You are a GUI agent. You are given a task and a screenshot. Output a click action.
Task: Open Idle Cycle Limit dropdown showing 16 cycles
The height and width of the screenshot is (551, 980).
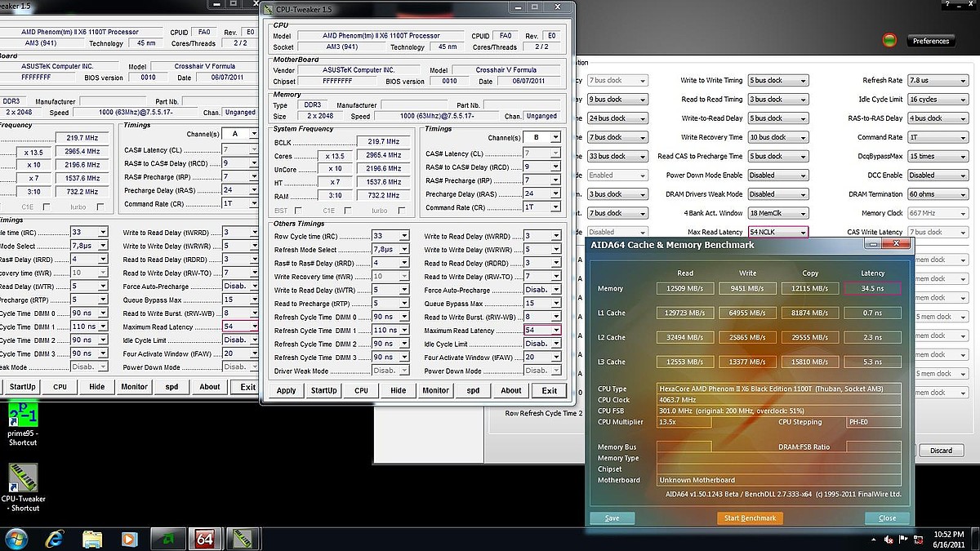(x=938, y=100)
